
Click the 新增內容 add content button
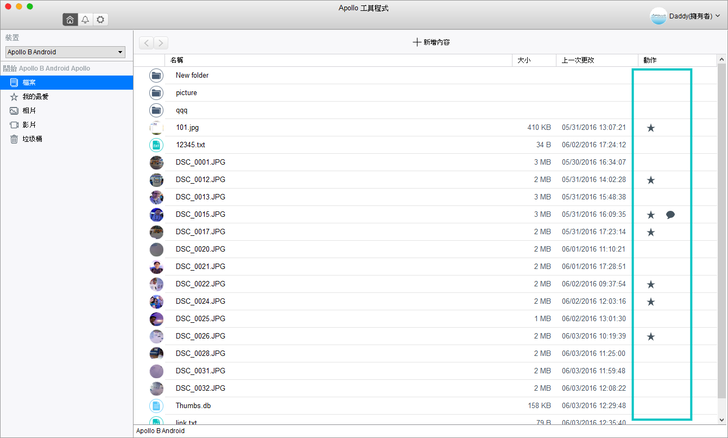(431, 42)
